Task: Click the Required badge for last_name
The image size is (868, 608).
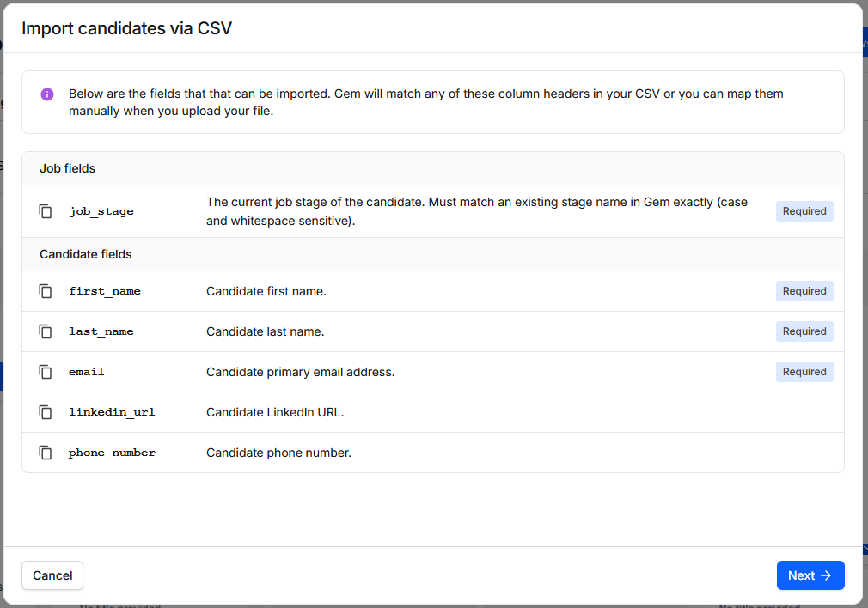Action: click(804, 331)
